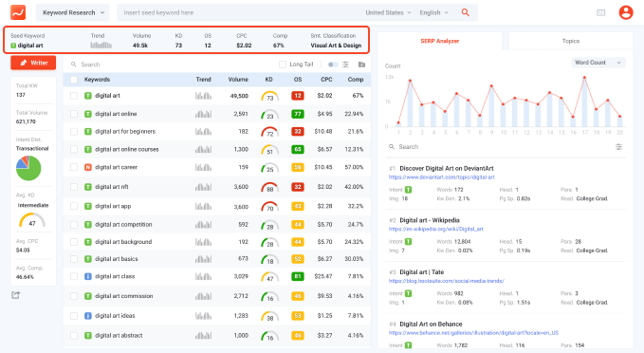The width and height of the screenshot is (644, 353).
Task: Switch to the SERP Analyzer tab
Action: coord(440,41)
